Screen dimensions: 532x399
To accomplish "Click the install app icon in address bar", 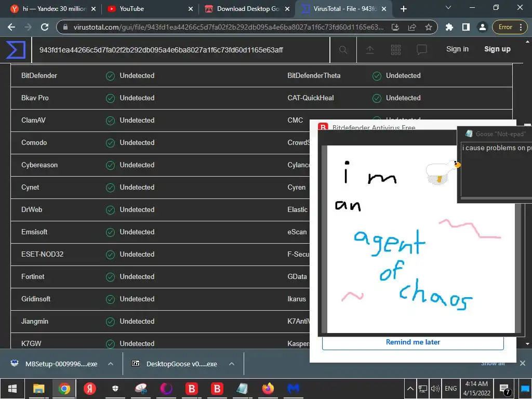I will [395, 27].
